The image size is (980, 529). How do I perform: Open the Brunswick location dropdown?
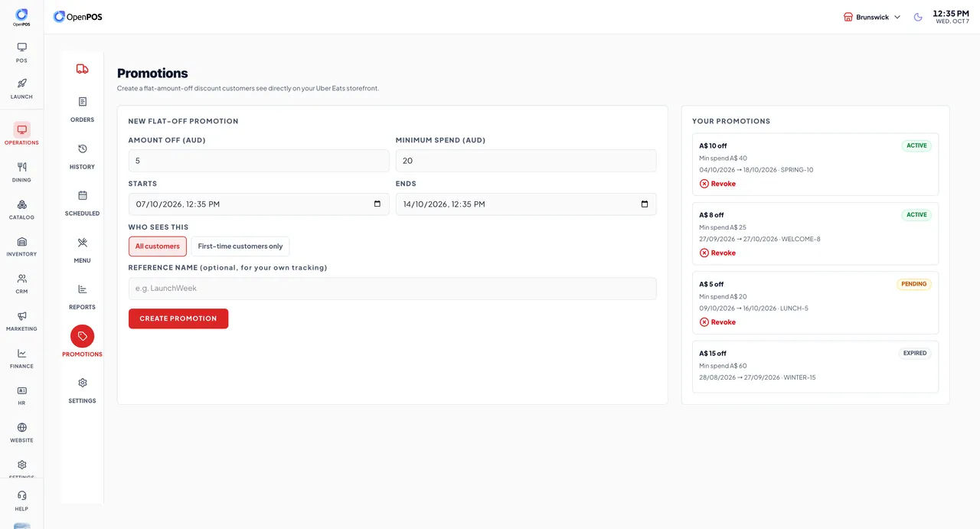coord(872,17)
